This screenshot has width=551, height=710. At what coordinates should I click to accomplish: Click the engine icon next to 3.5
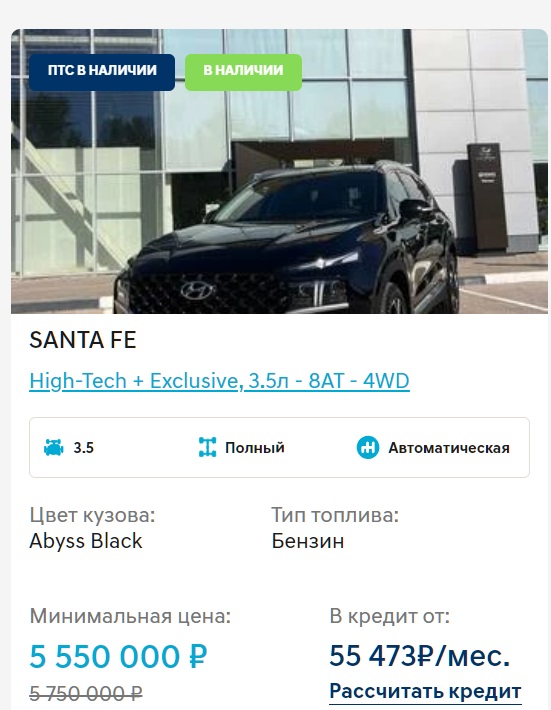53,447
